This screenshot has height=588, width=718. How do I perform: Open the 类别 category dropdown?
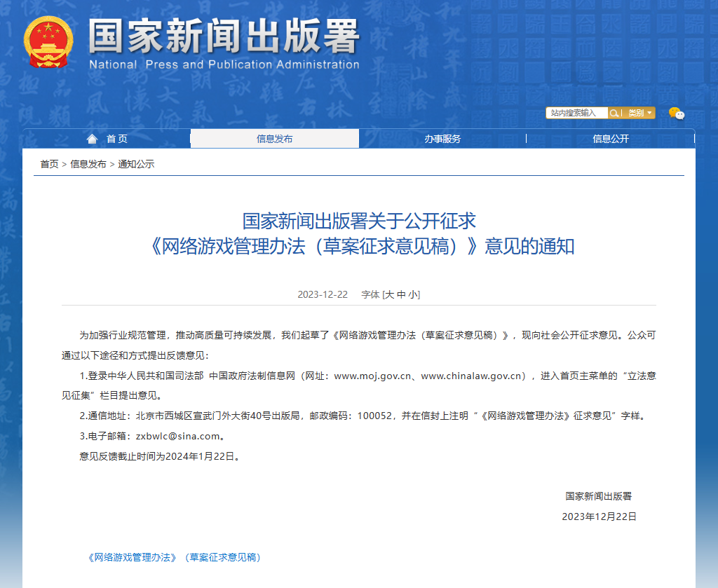click(639, 113)
